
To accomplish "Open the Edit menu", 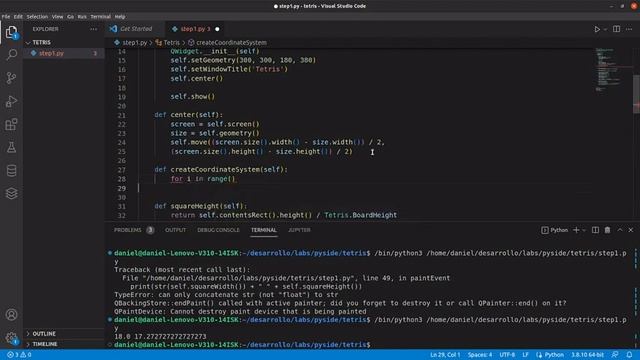I will click(18, 17).
